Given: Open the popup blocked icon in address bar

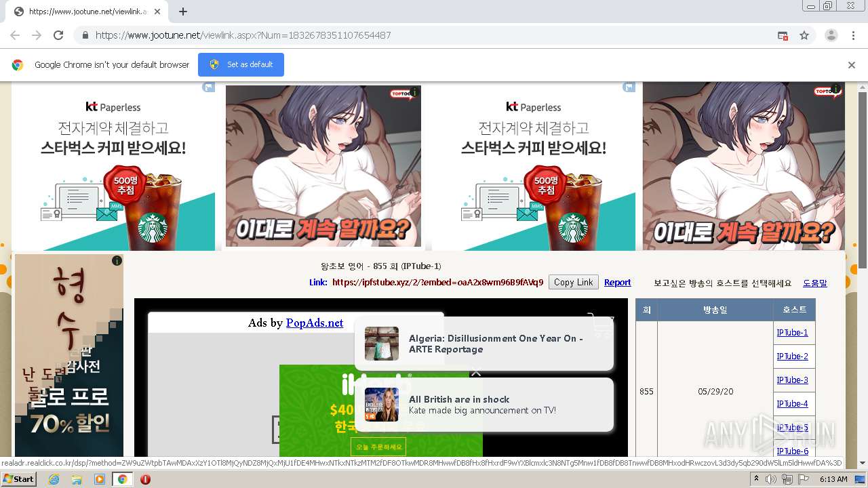Looking at the screenshot, I should click(x=783, y=35).
